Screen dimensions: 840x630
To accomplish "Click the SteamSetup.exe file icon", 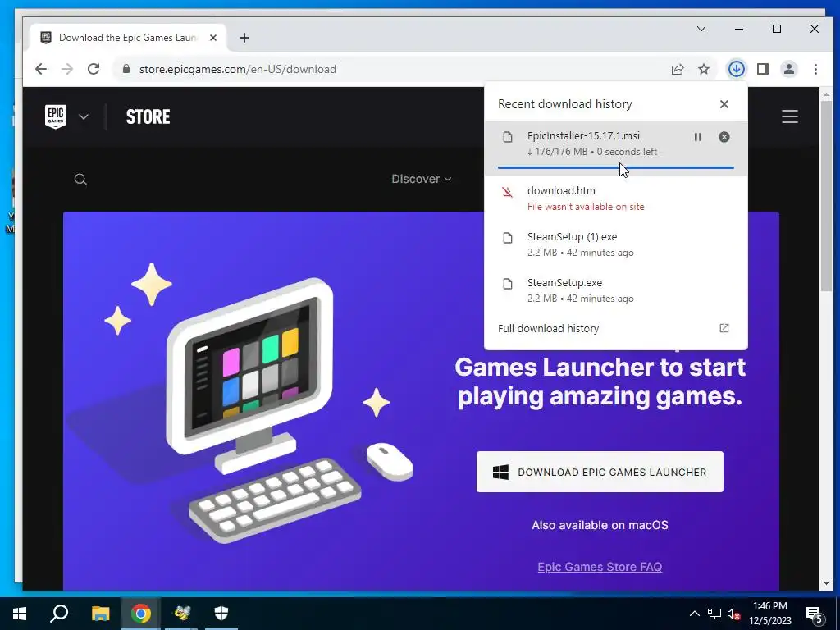I will 507,284.
